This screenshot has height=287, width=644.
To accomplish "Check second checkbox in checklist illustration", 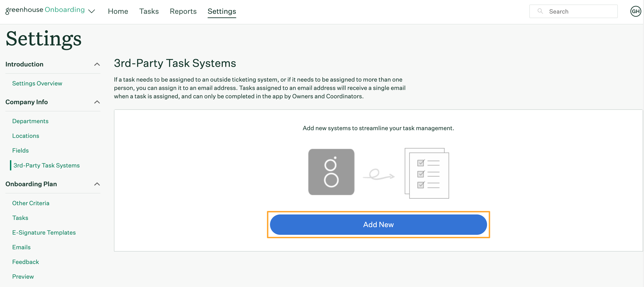I will point(421,174).
